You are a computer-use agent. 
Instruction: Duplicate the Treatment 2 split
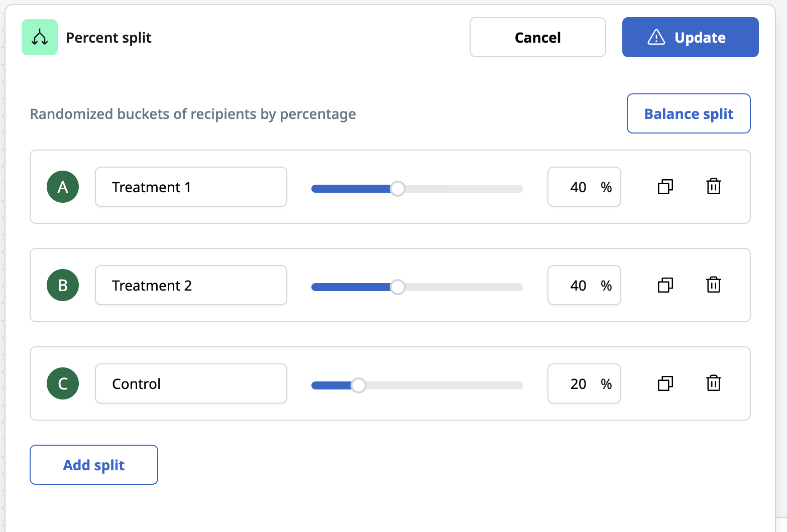(x=665, y=285)
